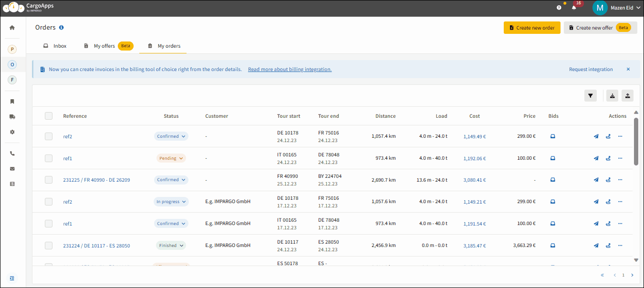The image size is (644, 288).
Task: Open the Finished status dropdown
Action: [x=171, y=246]
